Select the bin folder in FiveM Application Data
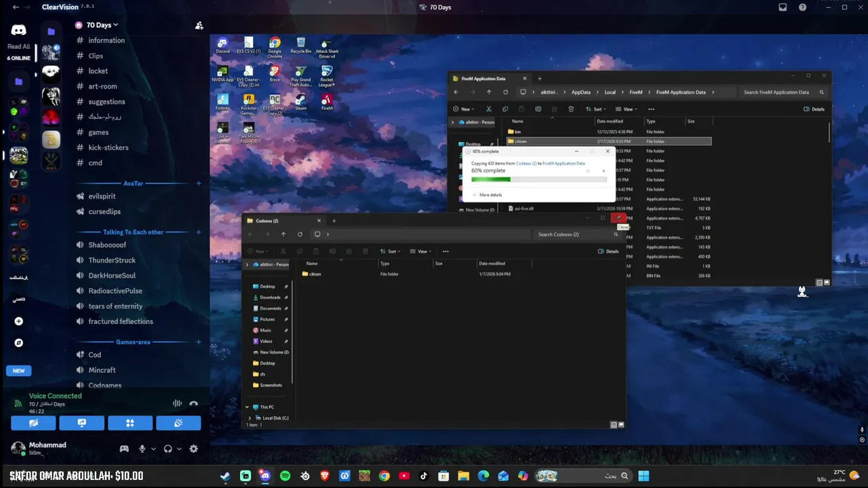 pyautogui.click(x=517, y=131)
